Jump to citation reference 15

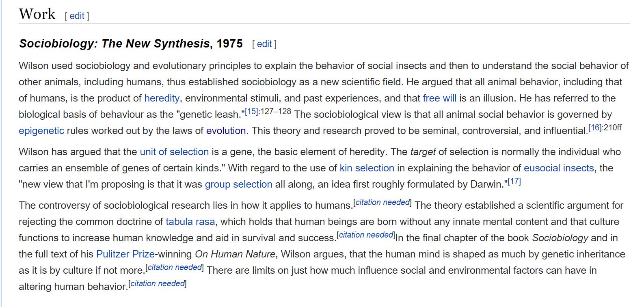tap(252, 111)
